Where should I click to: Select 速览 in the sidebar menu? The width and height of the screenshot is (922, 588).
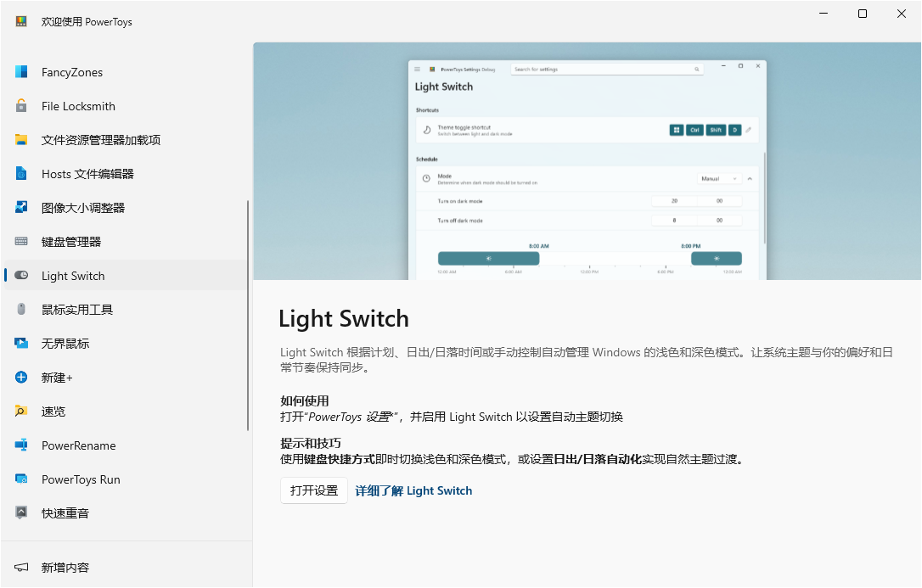click(x=54, y=412)
